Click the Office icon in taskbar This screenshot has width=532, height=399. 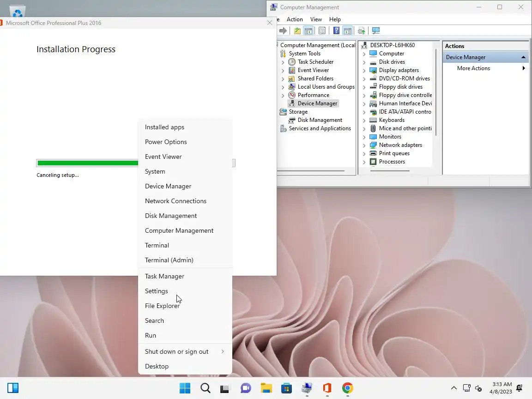(x=327, y=388)
